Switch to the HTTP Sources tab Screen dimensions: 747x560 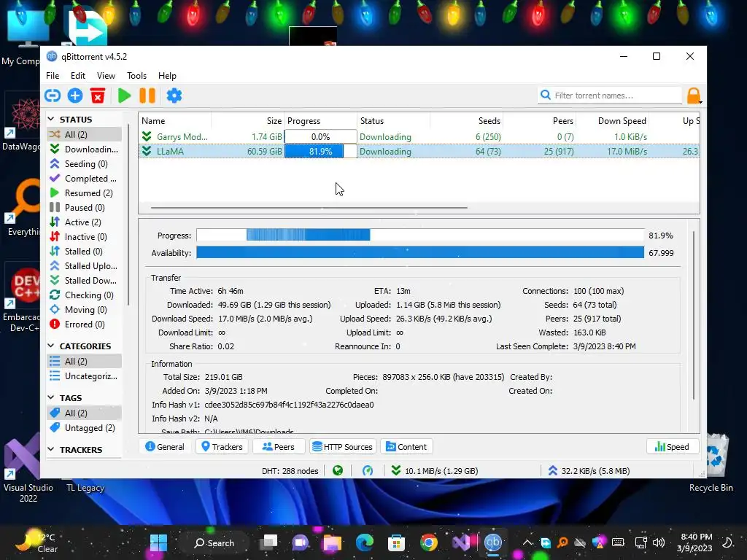tap(343, 447)
